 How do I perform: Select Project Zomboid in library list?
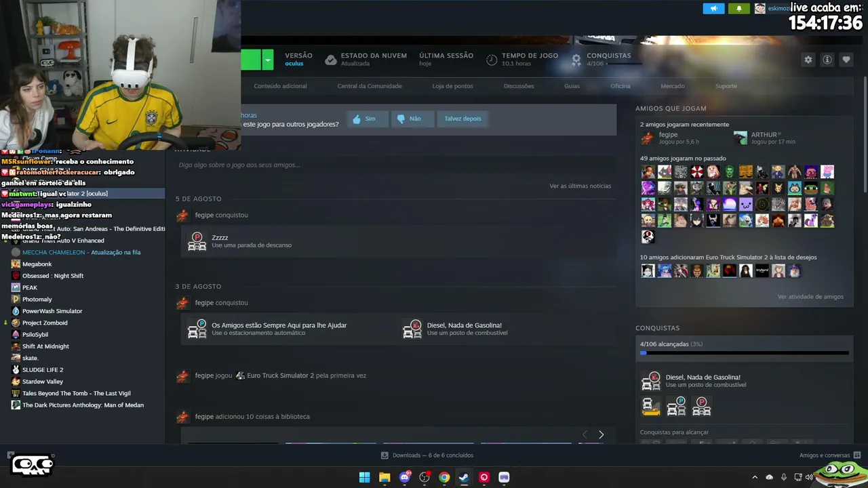pyautogui.click(x=45, y=323)
